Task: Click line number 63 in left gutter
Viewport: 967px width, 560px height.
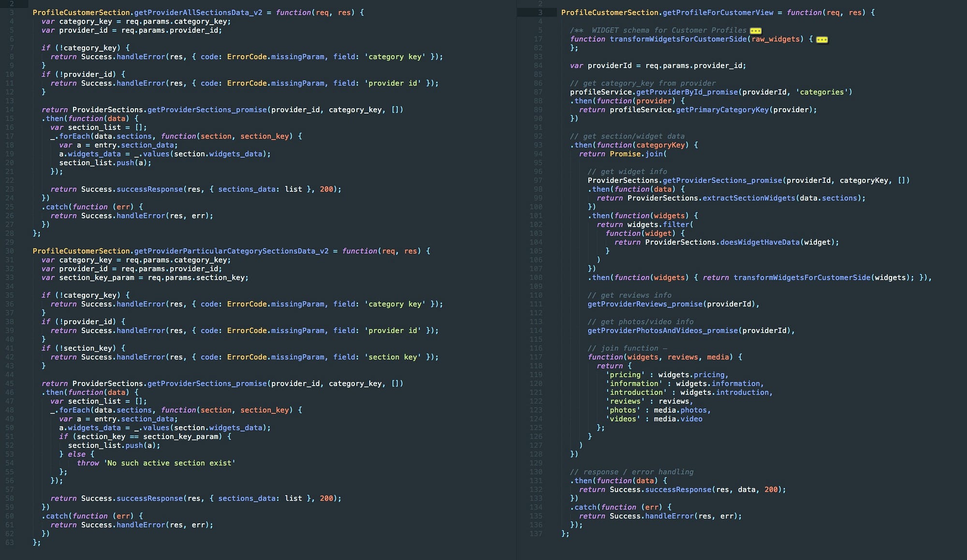Action: point(10,543)
